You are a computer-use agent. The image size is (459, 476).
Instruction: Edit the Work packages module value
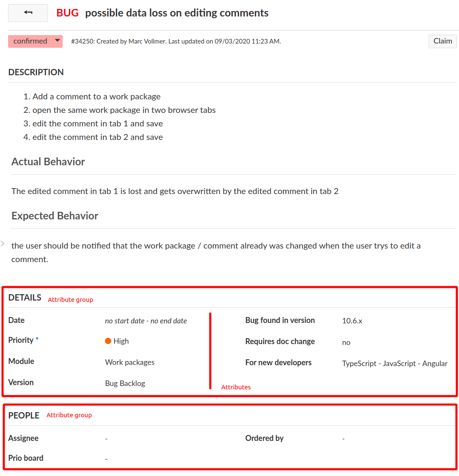130,362
